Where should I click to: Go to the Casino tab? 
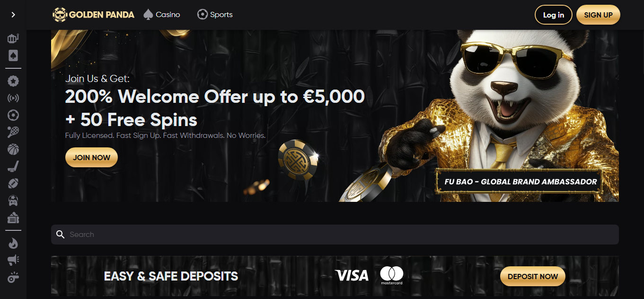(x=161, y=15)
